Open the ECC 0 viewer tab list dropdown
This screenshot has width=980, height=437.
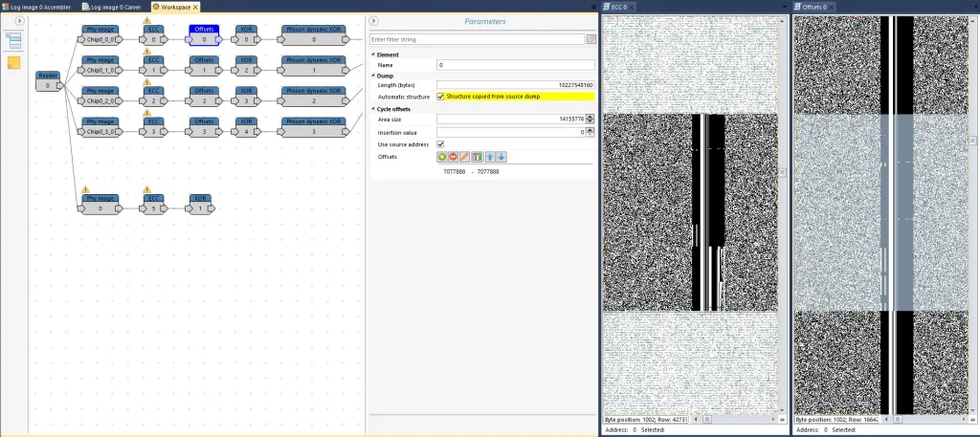786,7
